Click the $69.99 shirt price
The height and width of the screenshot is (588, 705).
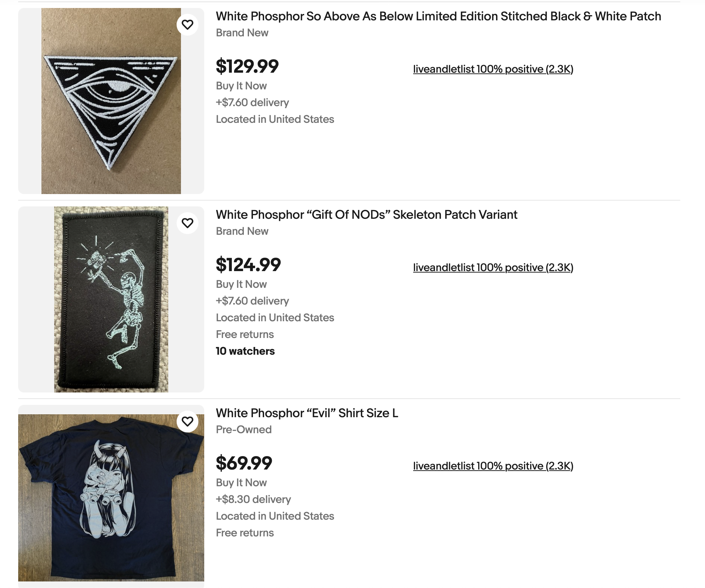pyautogui.click(x=244, y=463)
